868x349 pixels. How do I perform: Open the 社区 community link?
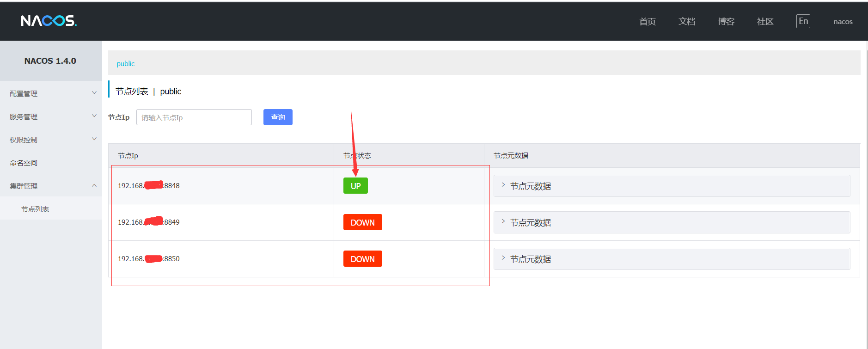pyautogui.click(x=765, y=22)
